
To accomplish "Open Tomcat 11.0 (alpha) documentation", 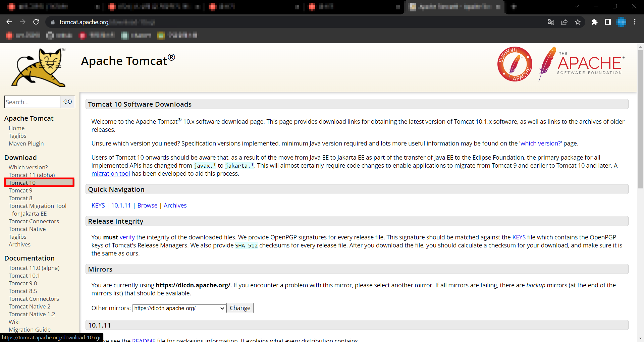I will click(34, 268).
